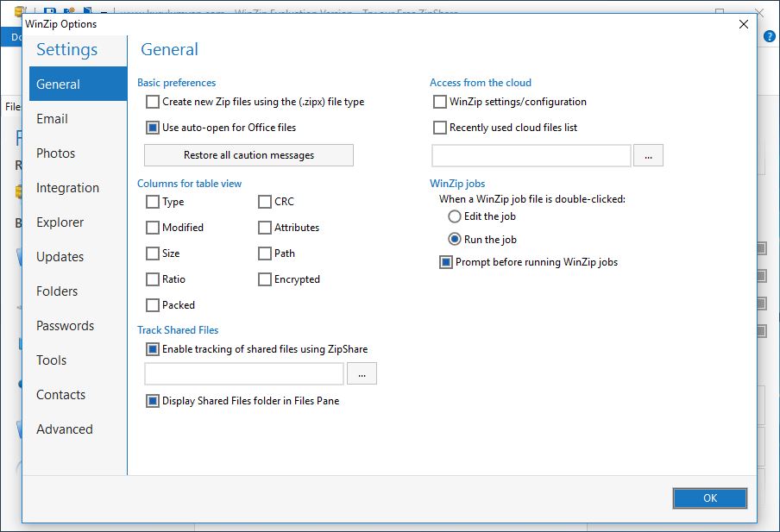Browse for the cloud access location
Image resolution: width=780 pixels, height=532 pixels.
click(x=648, y=155)
